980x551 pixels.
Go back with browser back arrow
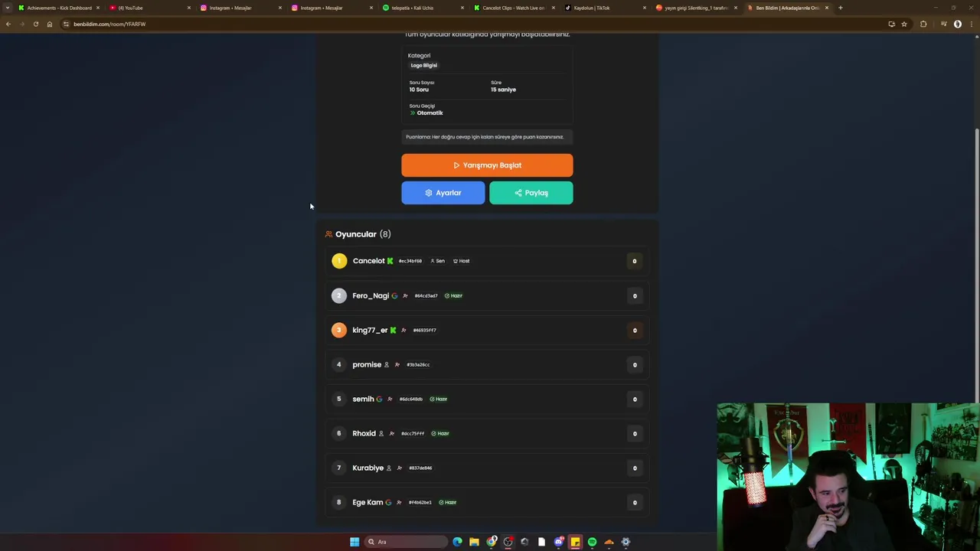coord(8,24)
